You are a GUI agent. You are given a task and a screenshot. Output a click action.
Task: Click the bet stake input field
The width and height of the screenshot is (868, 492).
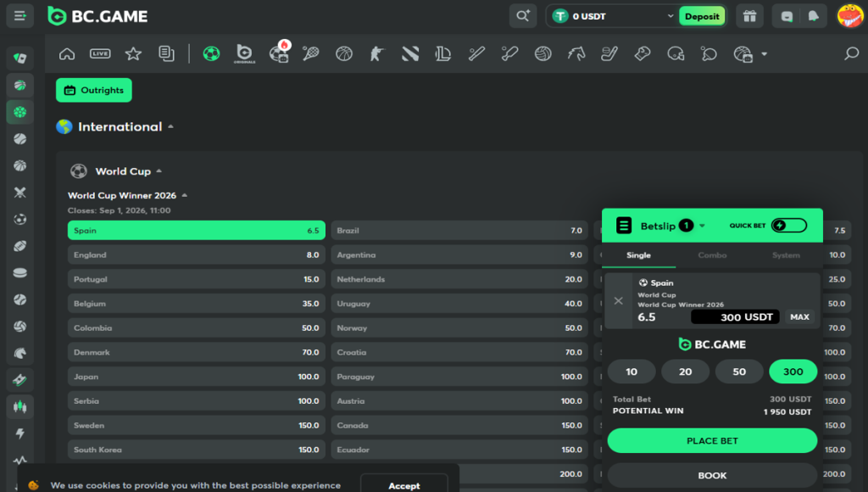(x=735, y=316)
